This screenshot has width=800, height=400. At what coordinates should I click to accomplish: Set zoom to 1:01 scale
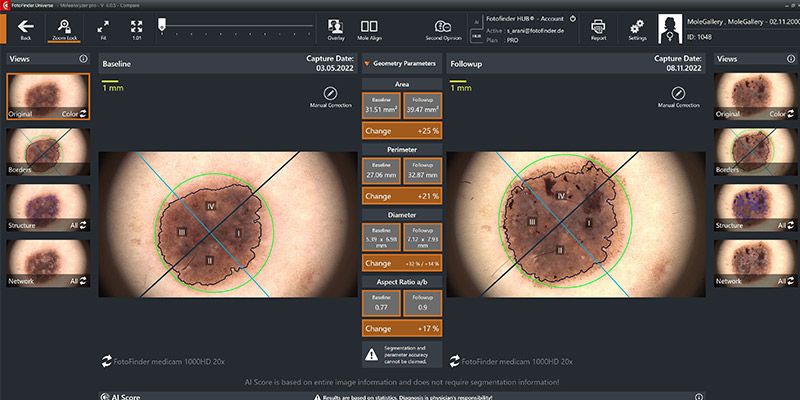[136, 24]
